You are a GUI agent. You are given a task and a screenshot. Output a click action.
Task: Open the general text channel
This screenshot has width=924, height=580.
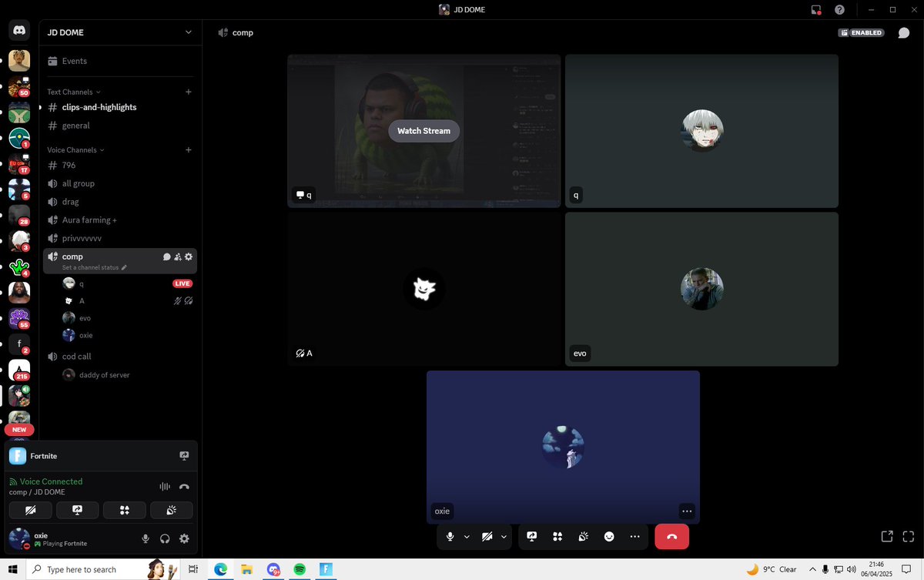(x=119, y=126)
